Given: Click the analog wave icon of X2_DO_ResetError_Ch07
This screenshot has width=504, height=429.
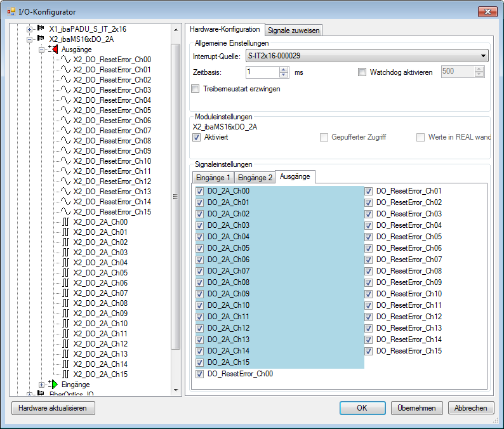Looking at the screenshot, I should [x=65, y=131].
